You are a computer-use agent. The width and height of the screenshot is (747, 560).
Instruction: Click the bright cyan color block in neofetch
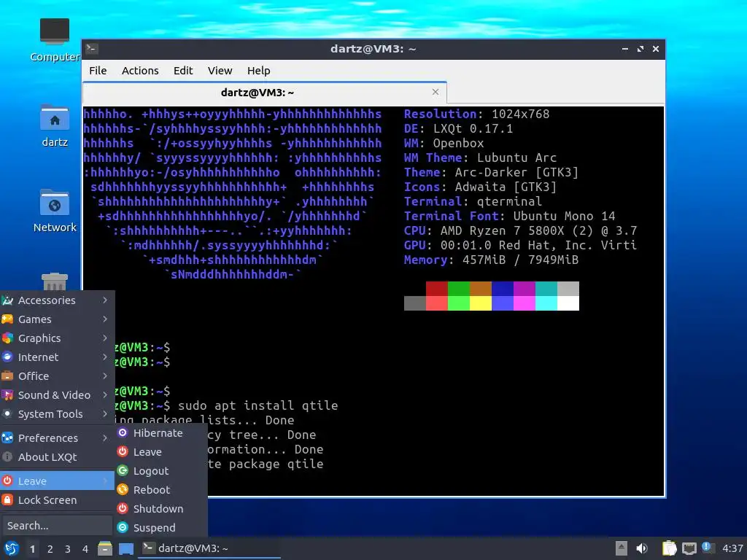[546, 303]
